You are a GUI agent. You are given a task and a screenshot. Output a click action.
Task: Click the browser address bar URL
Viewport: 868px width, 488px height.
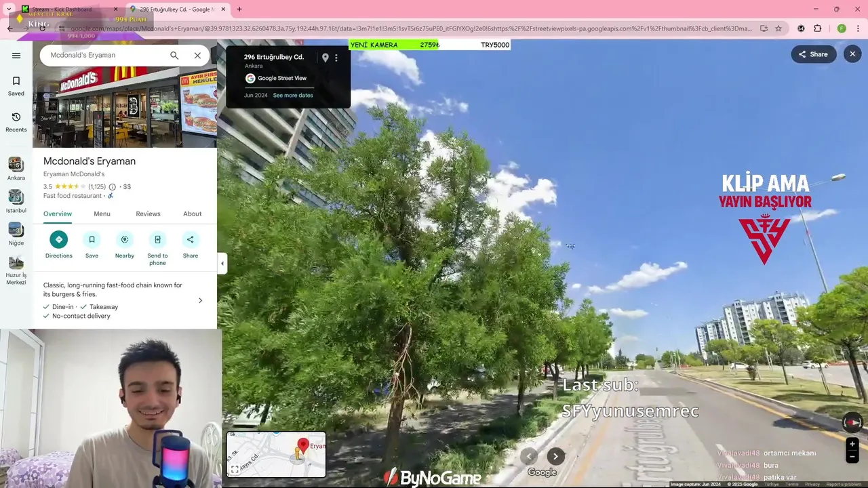411,28
